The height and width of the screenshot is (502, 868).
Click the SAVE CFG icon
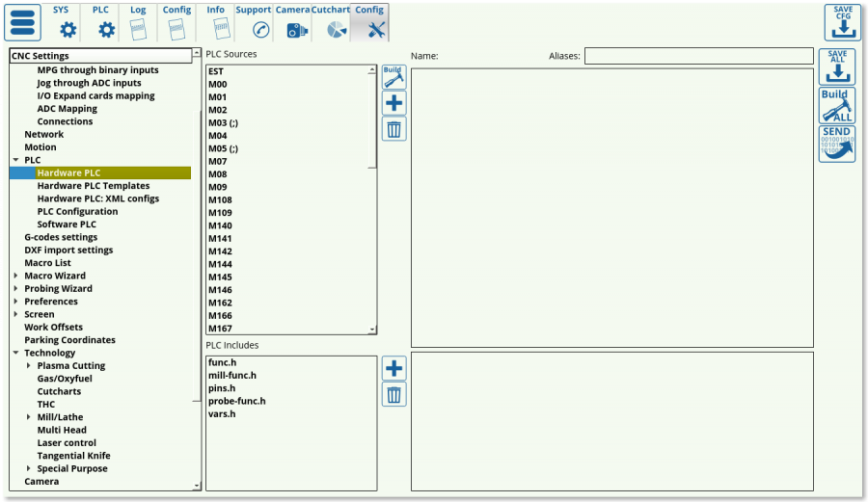coord(843,23)
